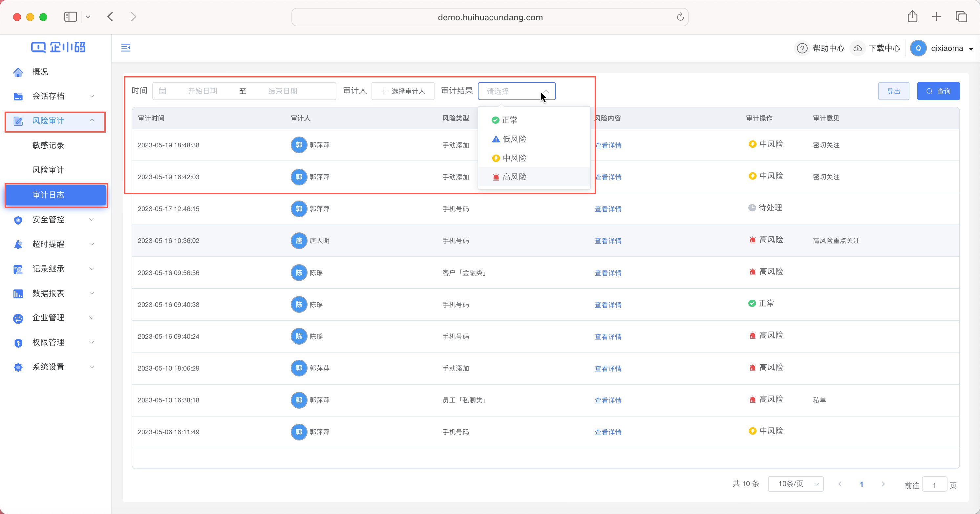Viewport: 980px width, 514px height.
Task: Open Safari sidebar options chevron
Action: click(88, 17)
